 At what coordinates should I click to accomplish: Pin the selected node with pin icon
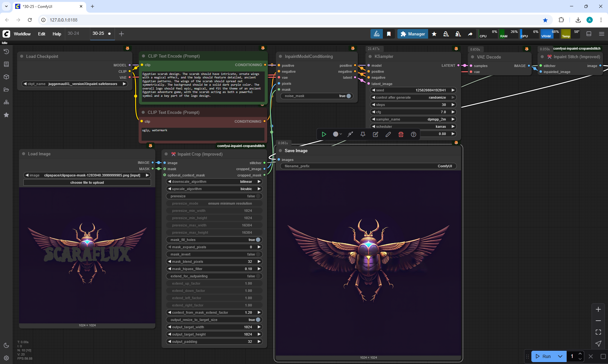coord(363,134)
